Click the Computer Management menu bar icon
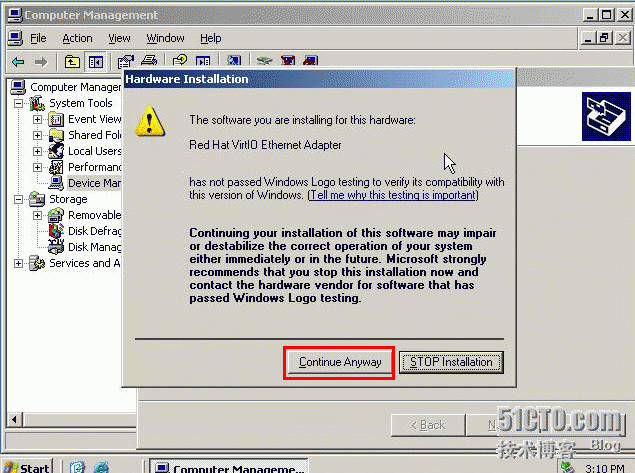635x473 pixels. coord(15,38)
